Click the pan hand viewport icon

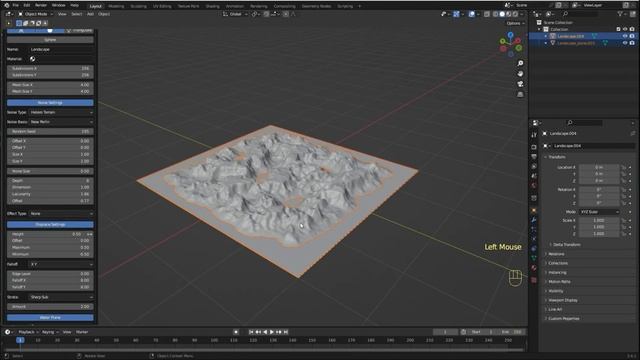(x=520, y=73)
